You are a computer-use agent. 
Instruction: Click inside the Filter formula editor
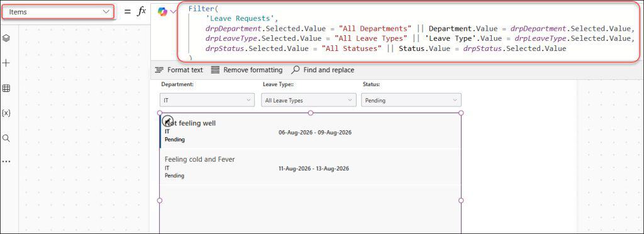pos(409,32)
